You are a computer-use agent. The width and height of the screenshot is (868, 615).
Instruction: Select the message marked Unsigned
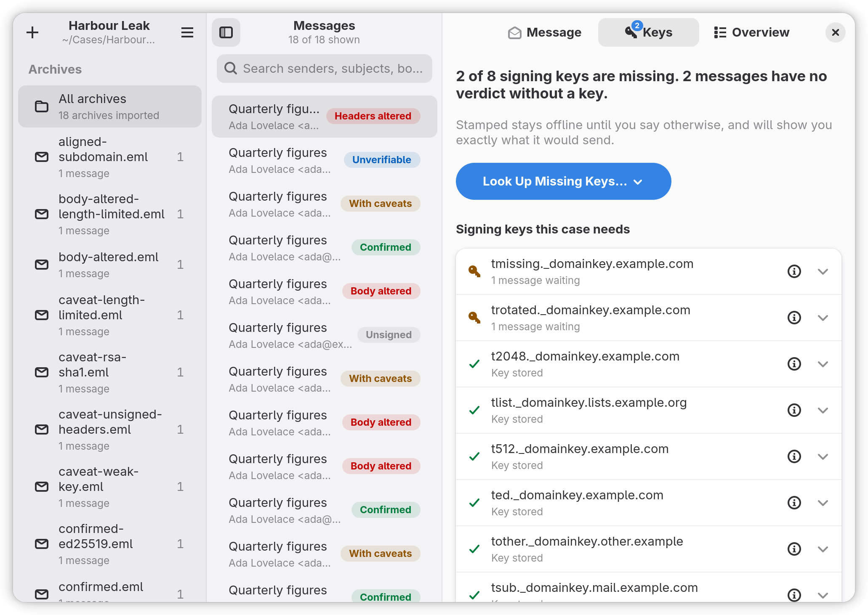click(x=324, y=335)
